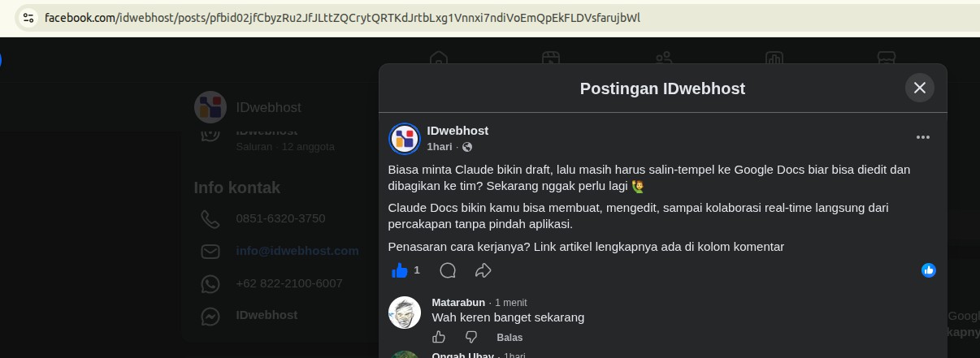
Task: Dislike Matarabun's comment with thumbs down
Action: [471, 337]
